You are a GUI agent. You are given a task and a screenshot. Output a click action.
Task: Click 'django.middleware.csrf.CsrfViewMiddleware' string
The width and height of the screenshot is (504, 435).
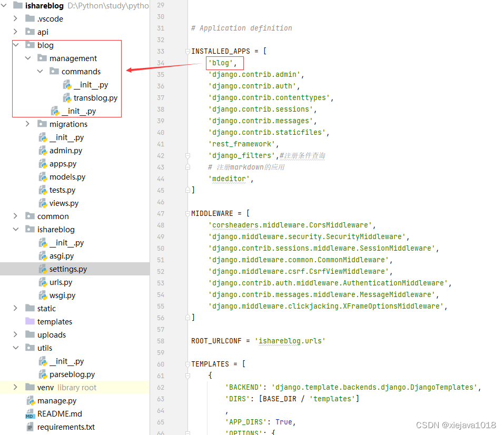pyautogui.click(x=299, y=271)
